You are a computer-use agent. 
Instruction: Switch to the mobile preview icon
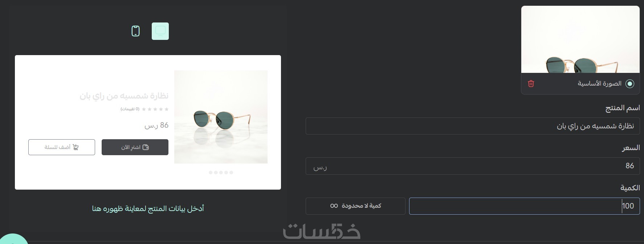click(x=135, y=31)
